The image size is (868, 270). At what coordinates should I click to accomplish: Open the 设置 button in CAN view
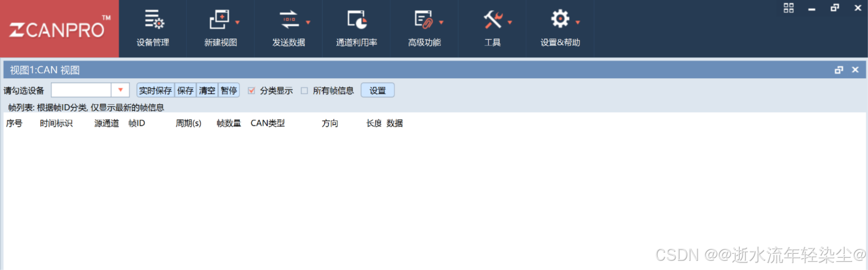point(378,91)
